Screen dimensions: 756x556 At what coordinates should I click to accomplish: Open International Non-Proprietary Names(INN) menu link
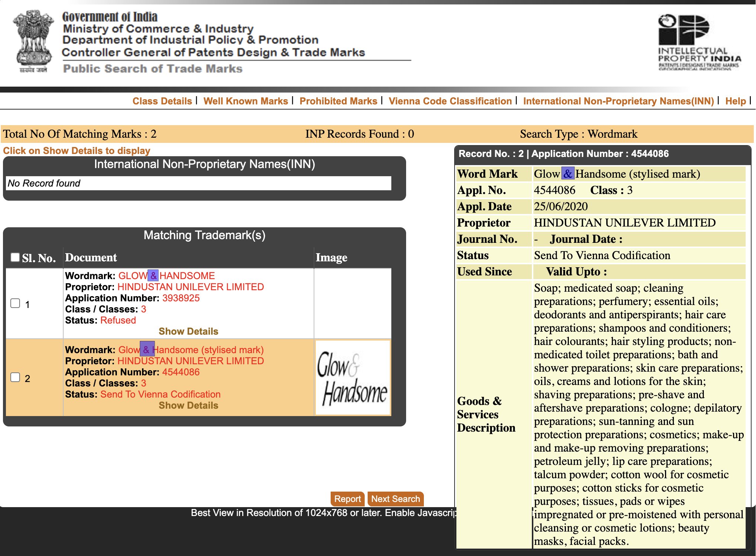[618, 101]
